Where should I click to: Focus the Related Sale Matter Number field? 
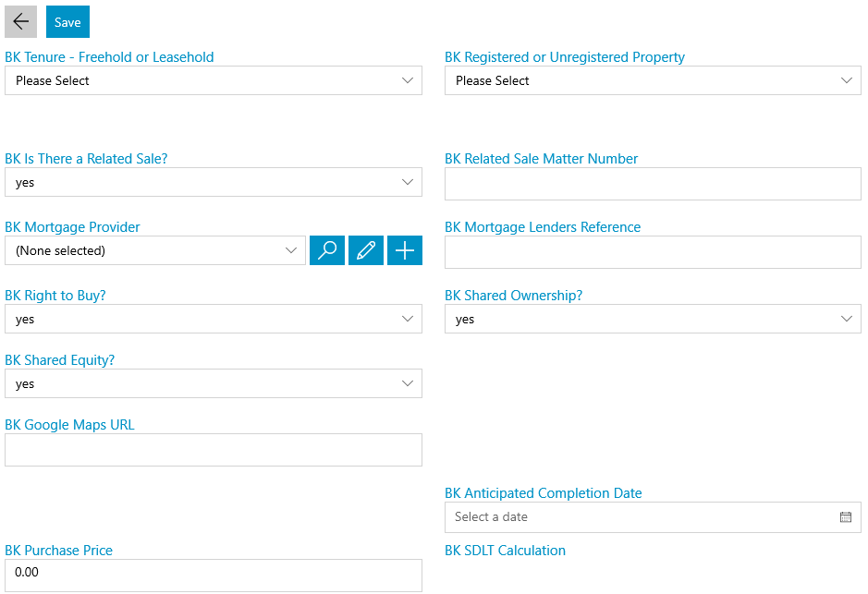653,184
